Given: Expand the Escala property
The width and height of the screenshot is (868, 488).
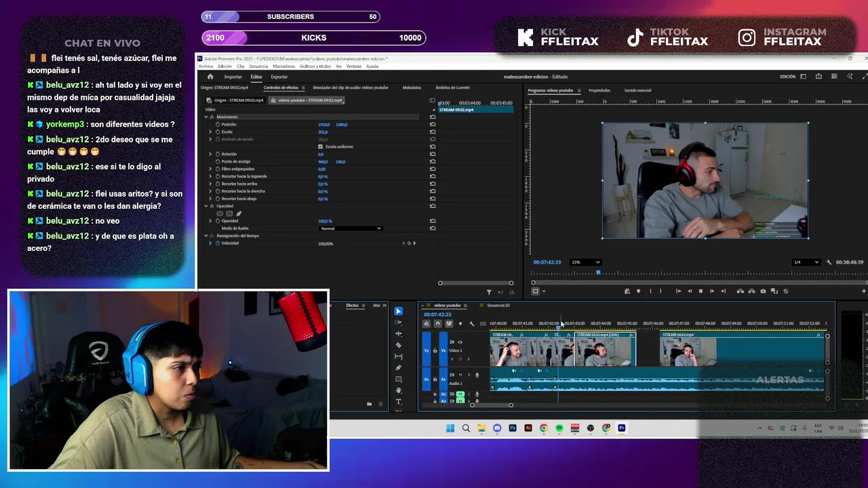Looking at the screenshot, I should pos(210,131).
